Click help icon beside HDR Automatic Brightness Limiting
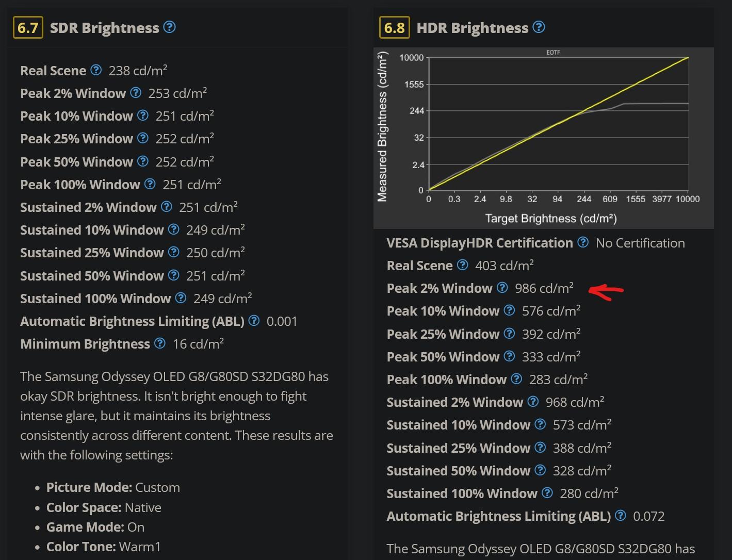The height and width of the screenshot is (560, 732). tap(621, 515)
